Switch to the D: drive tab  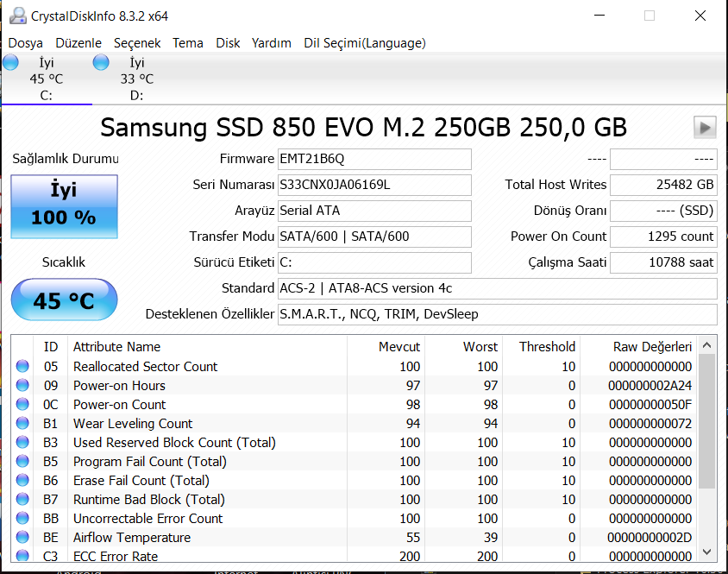point(137,79)
